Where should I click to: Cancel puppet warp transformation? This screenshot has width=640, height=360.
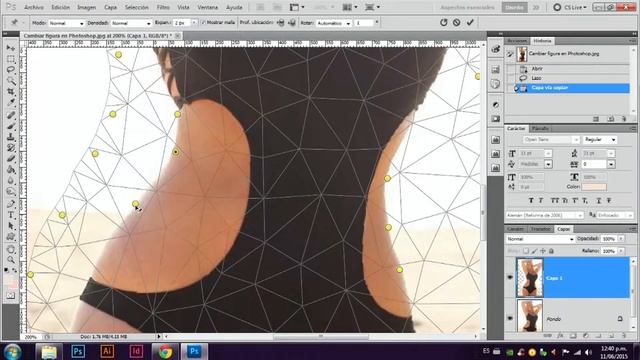point(457,22)
